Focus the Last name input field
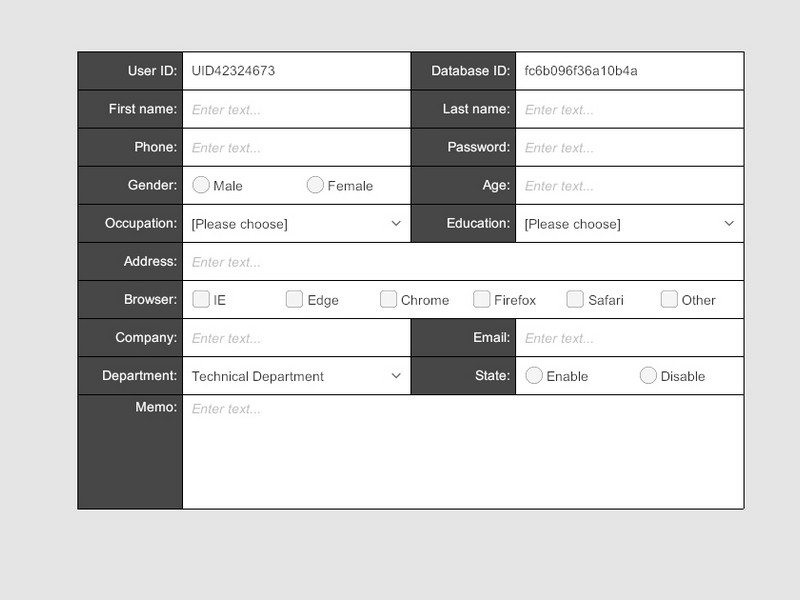The width and height of the screenshot is (800, 600). pos(630,109)
